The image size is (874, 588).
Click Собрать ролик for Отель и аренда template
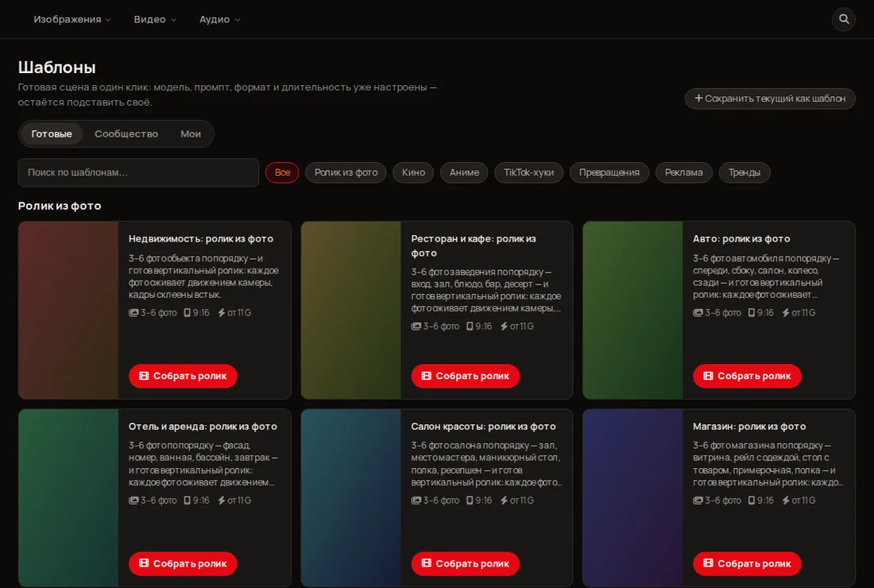pyautogui.click(x=183, y=563)
